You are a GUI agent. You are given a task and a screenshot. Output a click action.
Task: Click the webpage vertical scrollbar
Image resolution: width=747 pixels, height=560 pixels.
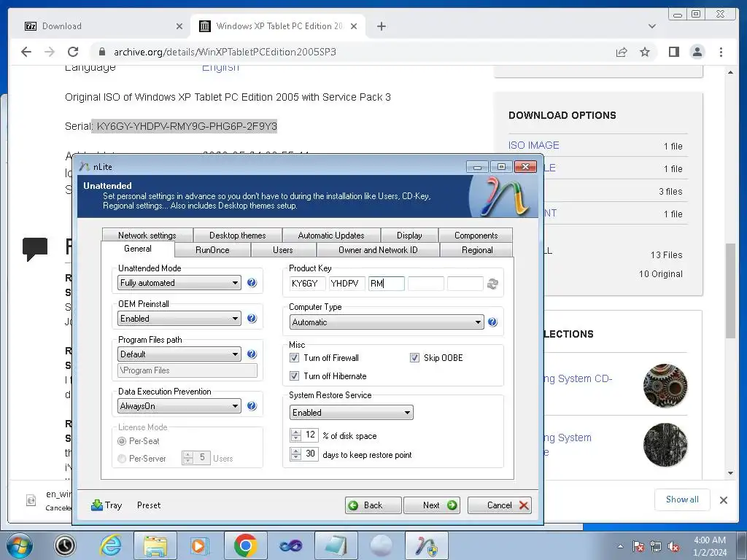click(x=730, y=291)
